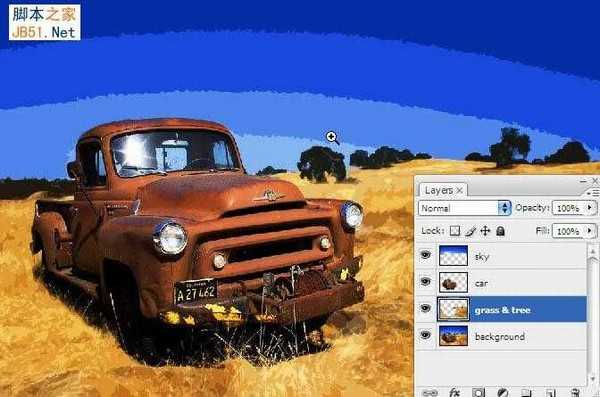Open the Normal blend mode dropdown
Screen dimensions: 600x397
click(465, 208)
